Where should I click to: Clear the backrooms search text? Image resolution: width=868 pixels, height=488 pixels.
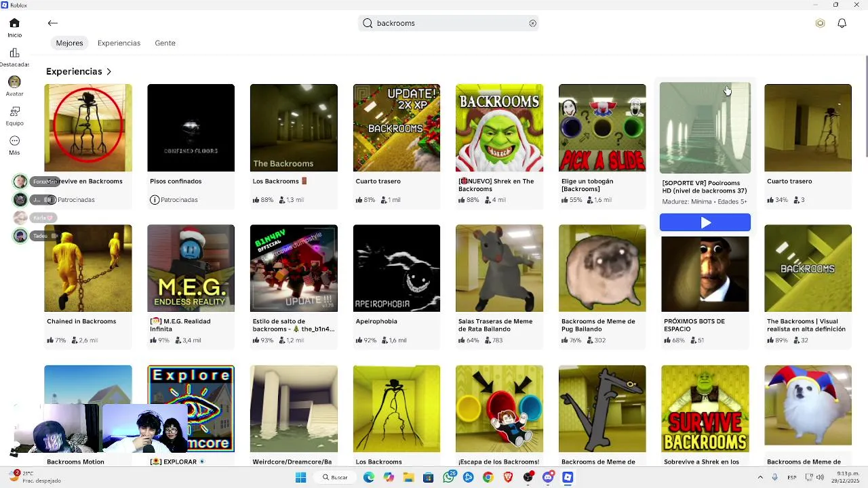(532, 23)
